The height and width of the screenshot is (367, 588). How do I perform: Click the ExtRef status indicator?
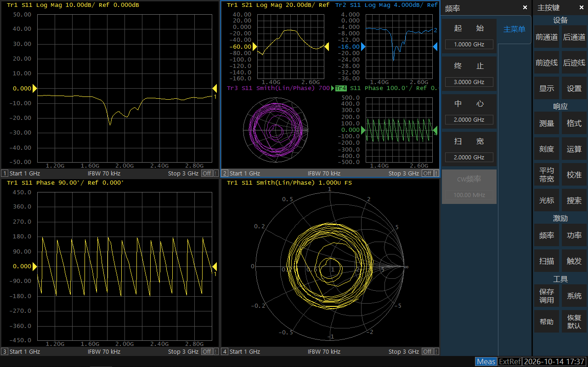[x=510, y=361]
